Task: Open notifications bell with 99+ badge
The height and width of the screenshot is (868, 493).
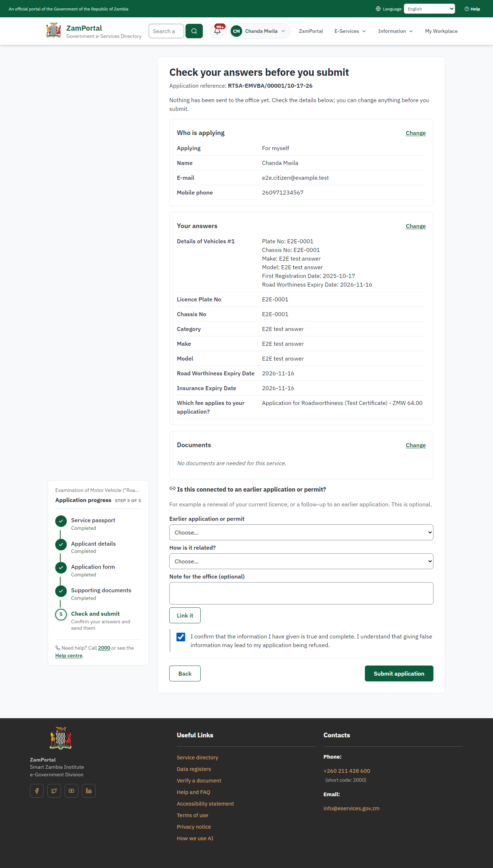Action: tap(217, 31)
